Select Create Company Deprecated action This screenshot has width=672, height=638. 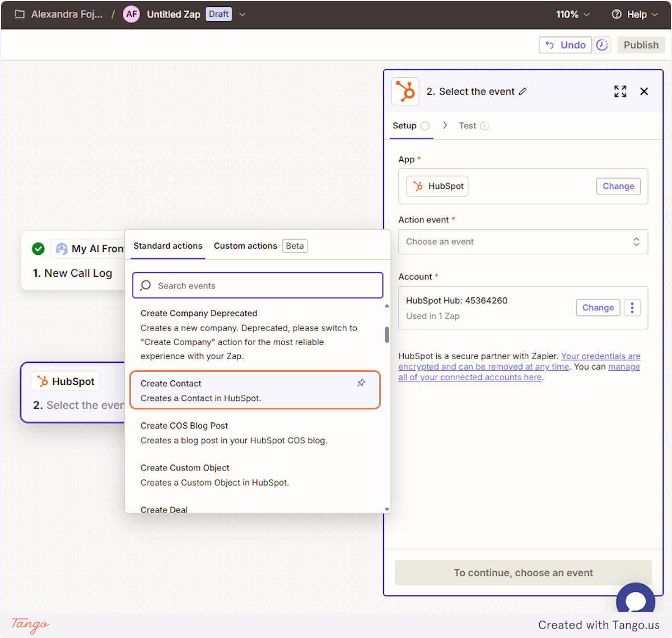click(x=255, y=334)
